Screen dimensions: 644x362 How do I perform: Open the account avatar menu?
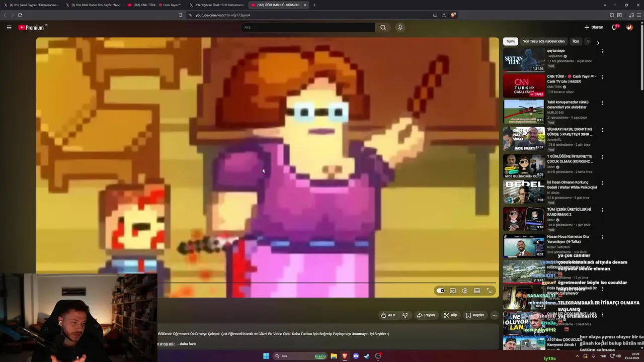tap(629, 28)
